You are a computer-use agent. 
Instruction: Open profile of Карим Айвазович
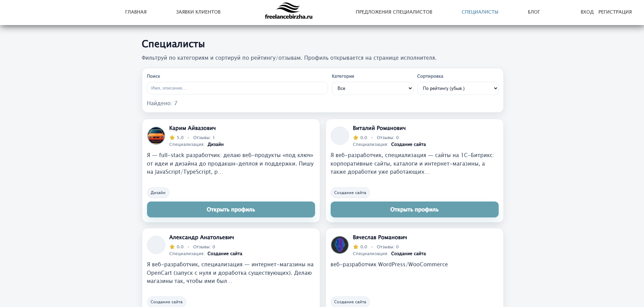231,210
